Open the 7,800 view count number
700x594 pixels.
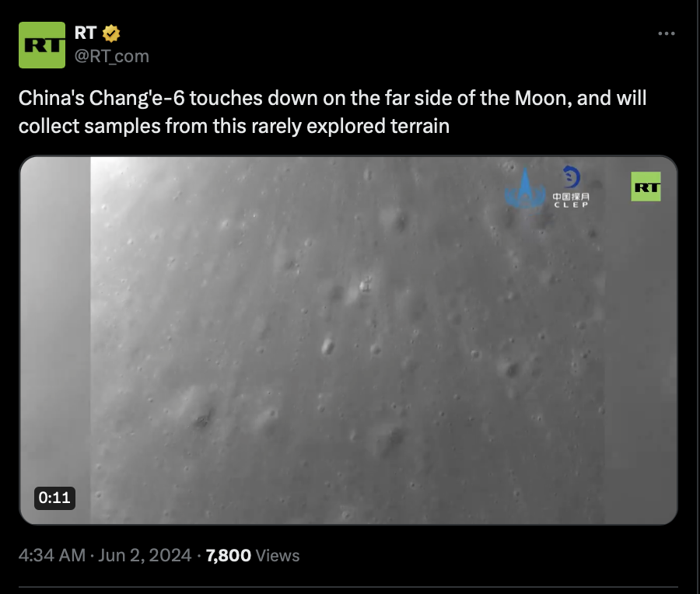click(228, 555)
